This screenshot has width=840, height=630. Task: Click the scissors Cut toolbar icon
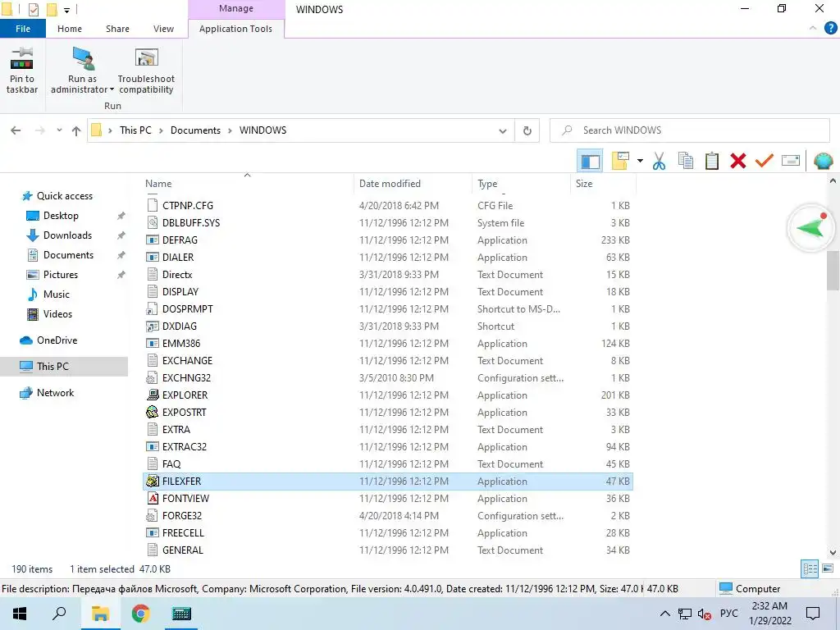(659, 161)
